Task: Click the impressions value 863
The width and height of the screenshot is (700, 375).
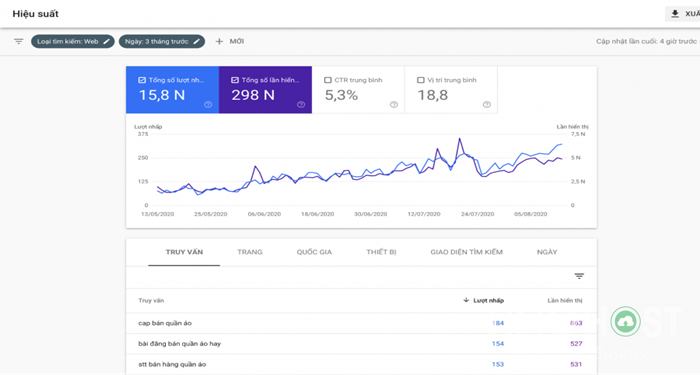Action: pos(576,323)
